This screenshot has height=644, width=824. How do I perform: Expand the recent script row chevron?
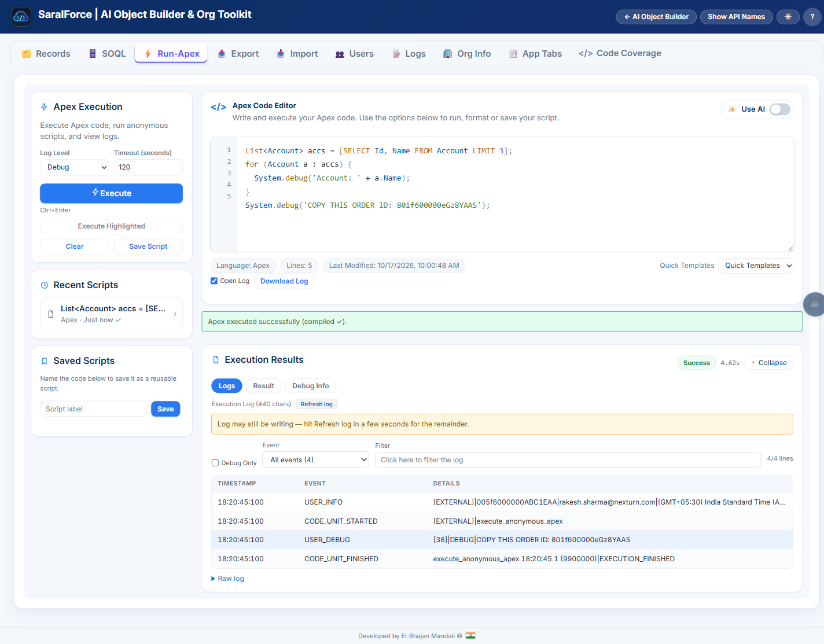175,314
